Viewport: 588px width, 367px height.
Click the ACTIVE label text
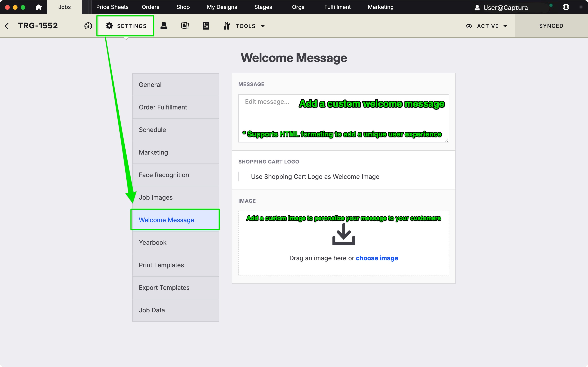pyautogui.click(x=488, y=26)
